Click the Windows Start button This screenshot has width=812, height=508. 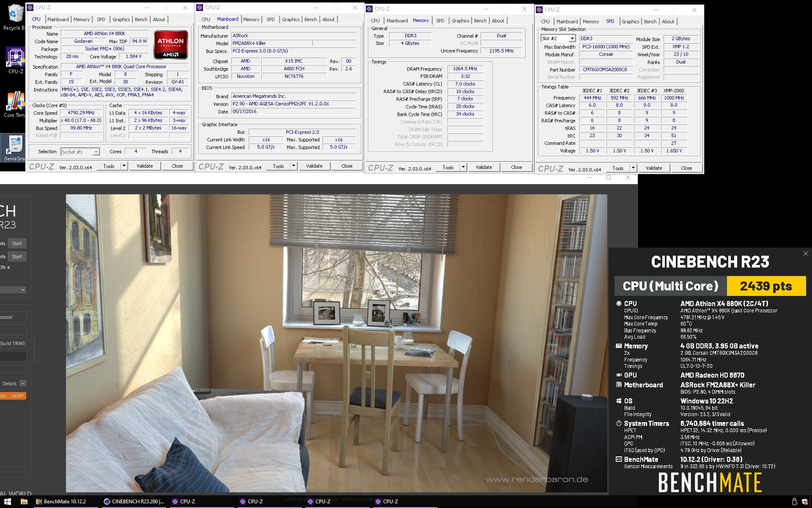coord(7,502)
